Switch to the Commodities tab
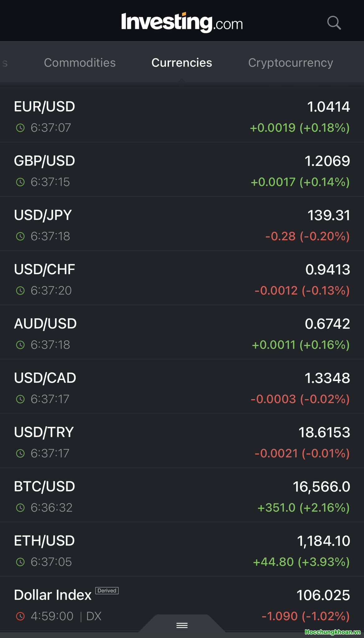The image size is (364, 638). [80, 63]
